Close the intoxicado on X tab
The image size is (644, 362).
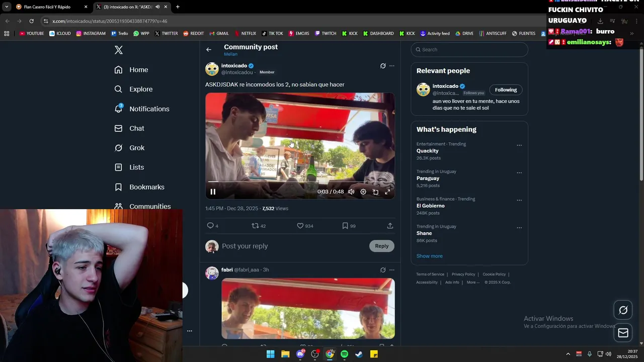point(166,7)
